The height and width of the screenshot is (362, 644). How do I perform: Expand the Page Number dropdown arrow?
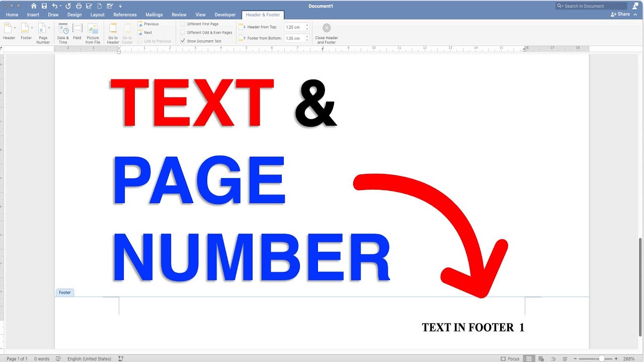49,28
